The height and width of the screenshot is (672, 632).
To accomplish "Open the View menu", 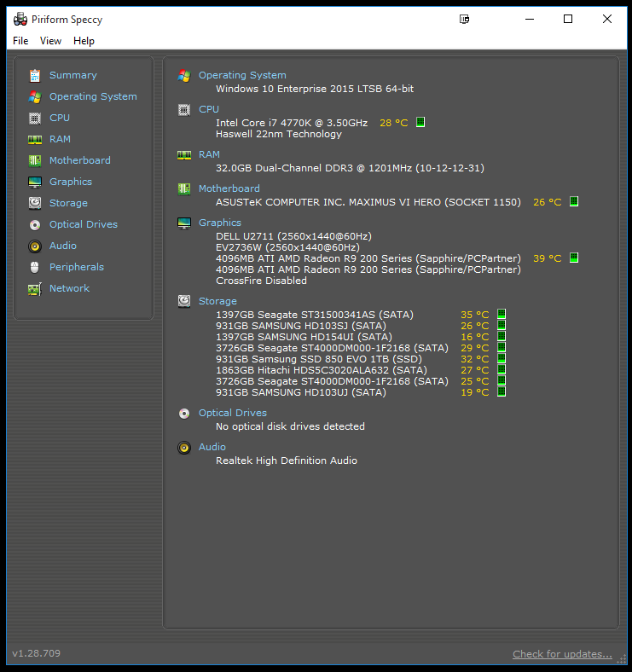I will (50, 41).
